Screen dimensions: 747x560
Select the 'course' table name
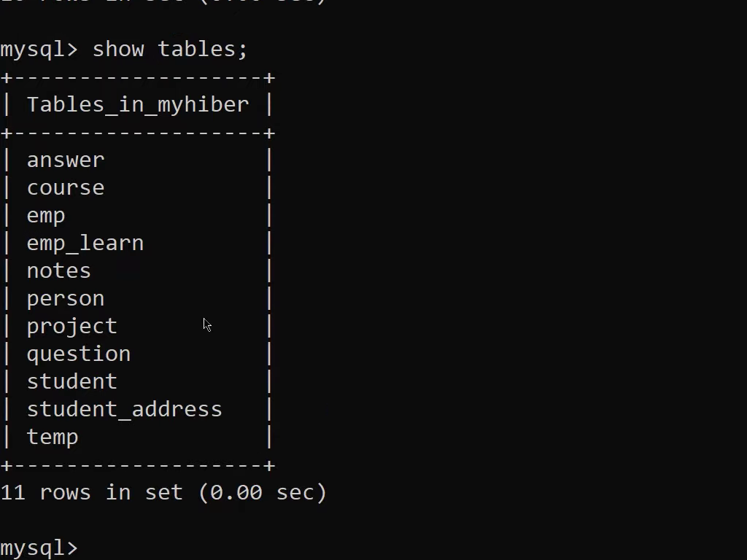[x=66, y=187]
